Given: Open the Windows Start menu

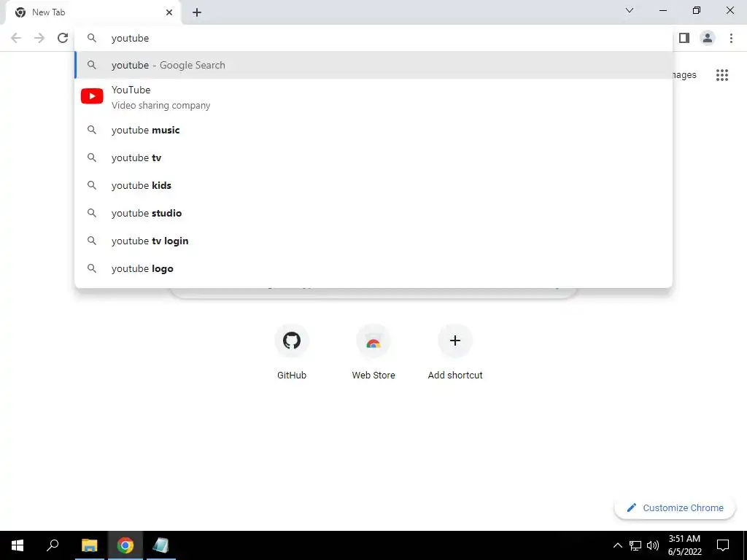Looking at the screenshot, I should point(18,545).
